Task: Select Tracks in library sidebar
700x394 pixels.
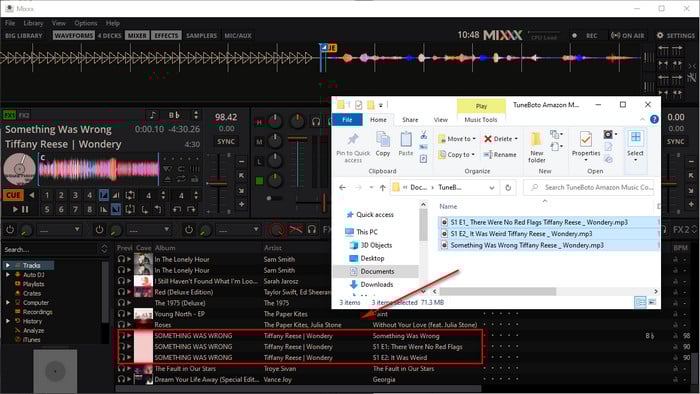Action: pyautogui.click(x=31, y=265)
